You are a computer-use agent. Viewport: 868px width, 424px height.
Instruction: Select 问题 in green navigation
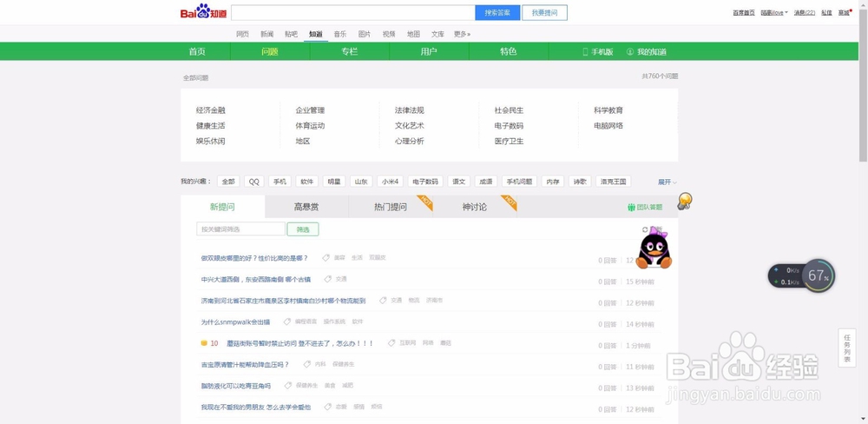click(270, 51)
